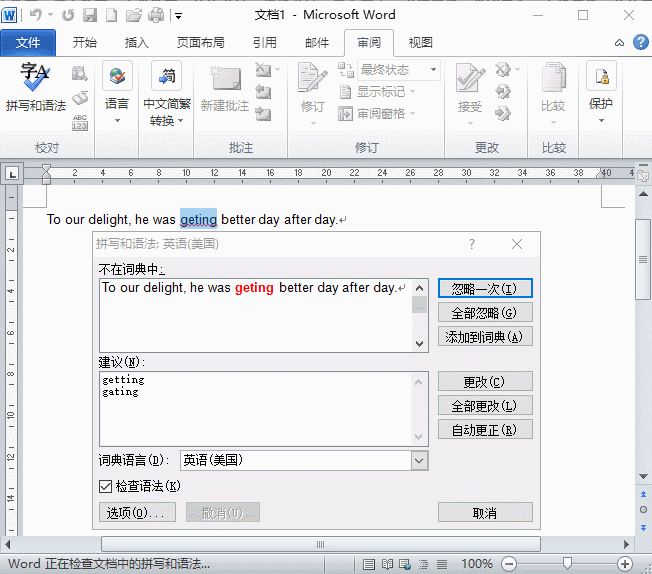Switch to Draft view in status bar
652x574 pixels.
click(x=442, y=564)
